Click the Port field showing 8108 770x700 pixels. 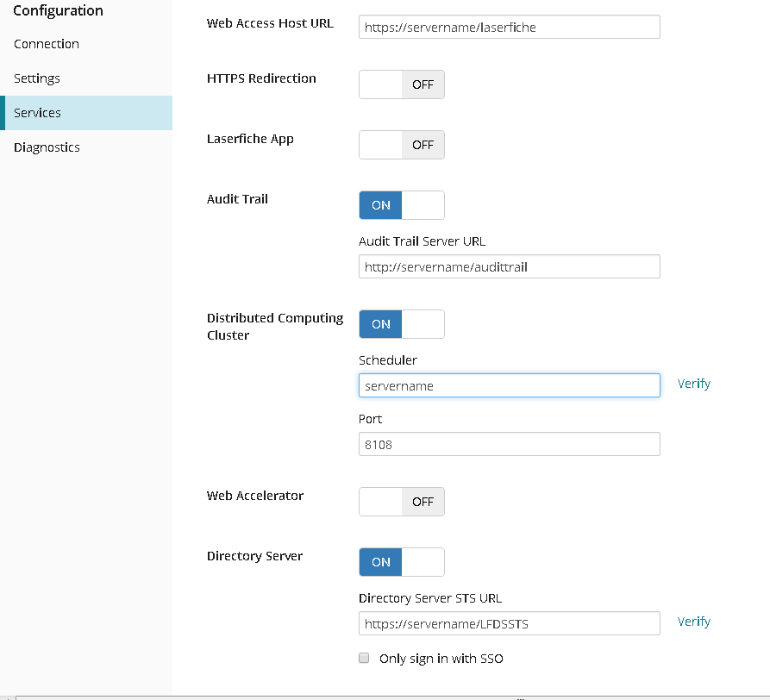[x=510, y=444]
